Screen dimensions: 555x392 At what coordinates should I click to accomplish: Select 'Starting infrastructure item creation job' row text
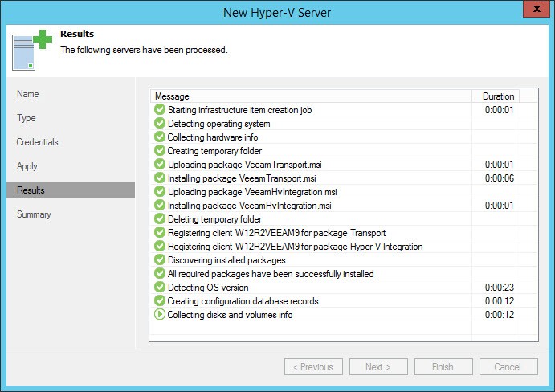click(x=239, y=110)
